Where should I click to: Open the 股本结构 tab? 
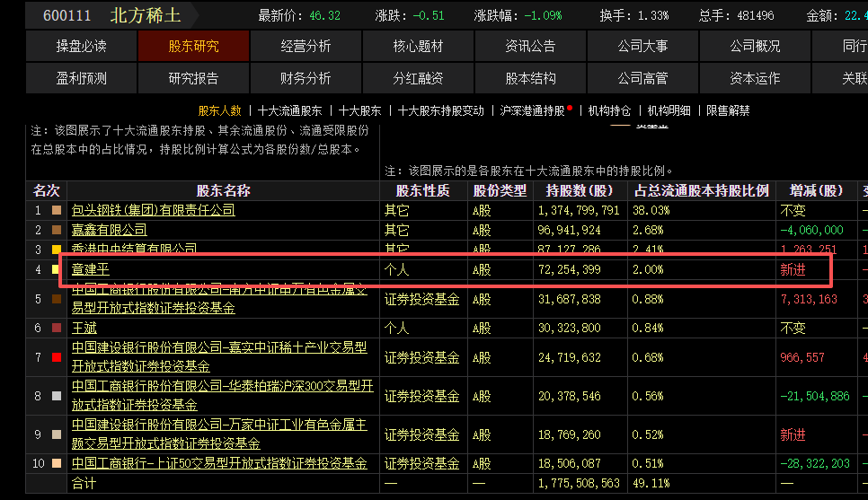click(x=530, y=78)
